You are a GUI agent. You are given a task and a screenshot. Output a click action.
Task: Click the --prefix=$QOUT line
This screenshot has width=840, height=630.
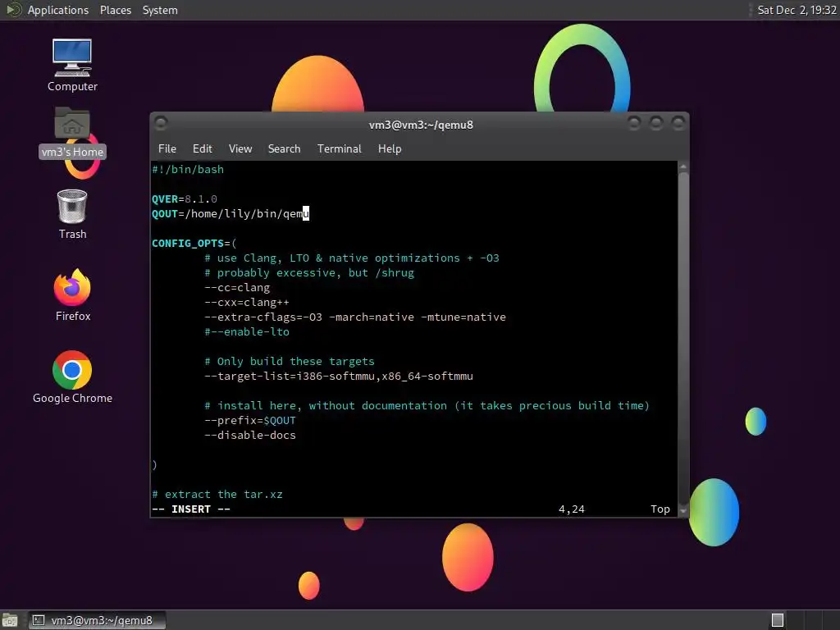pos(250,421)
